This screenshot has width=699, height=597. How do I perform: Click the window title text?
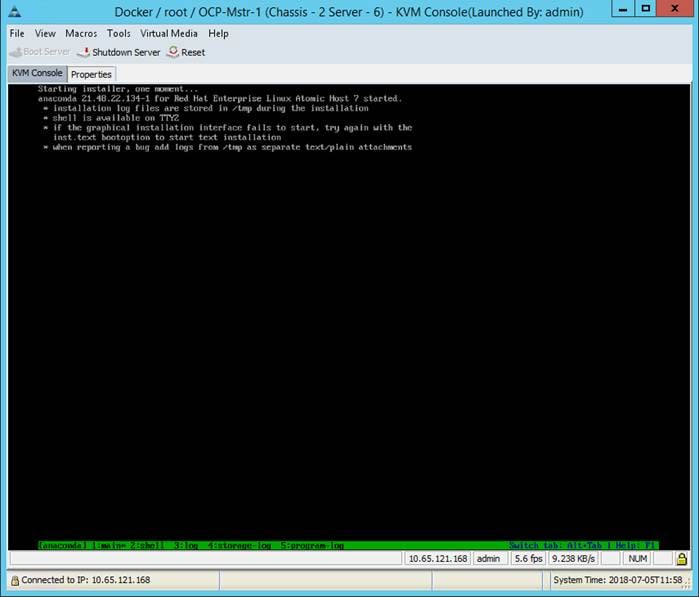tap(349, 12)
